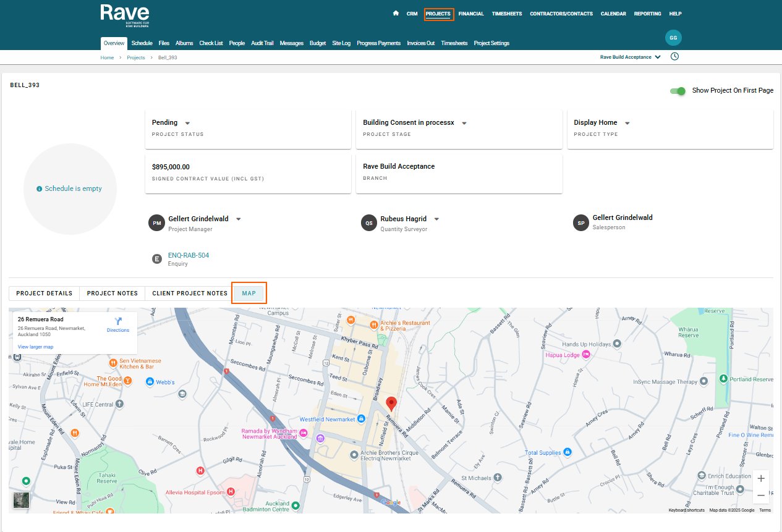Click the St Michaels map marker
782x532 pixels.
[x=498, y=478]
